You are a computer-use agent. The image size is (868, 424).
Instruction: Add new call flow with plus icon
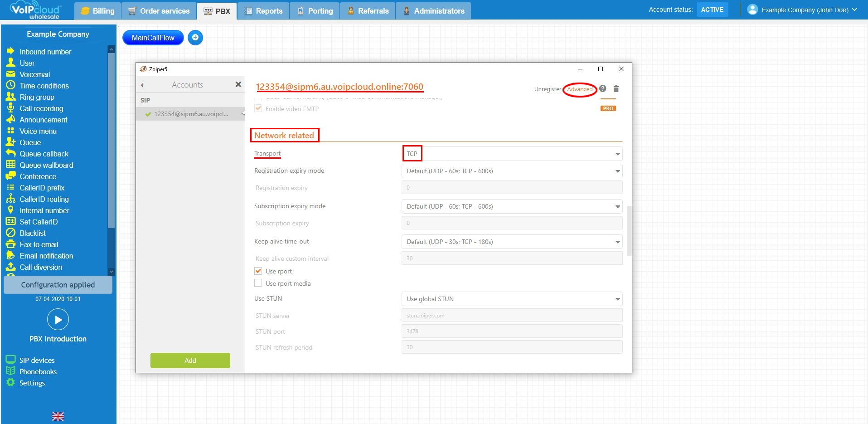195,38
